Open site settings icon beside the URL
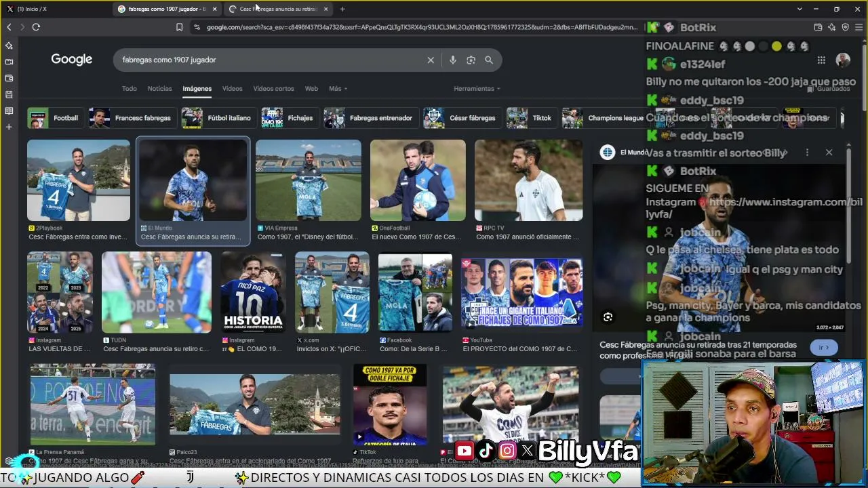 pos(197,27)
